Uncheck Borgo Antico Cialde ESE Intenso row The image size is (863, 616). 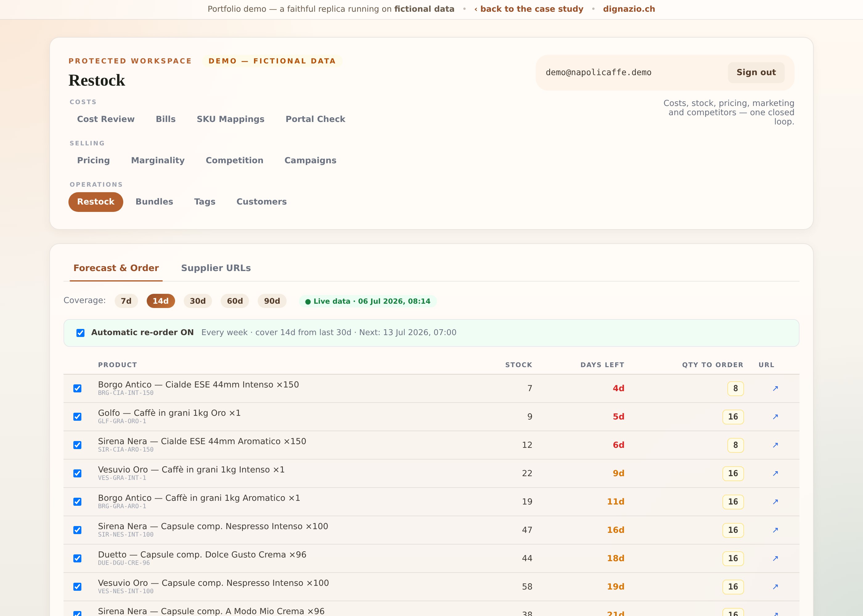(77, 388)
